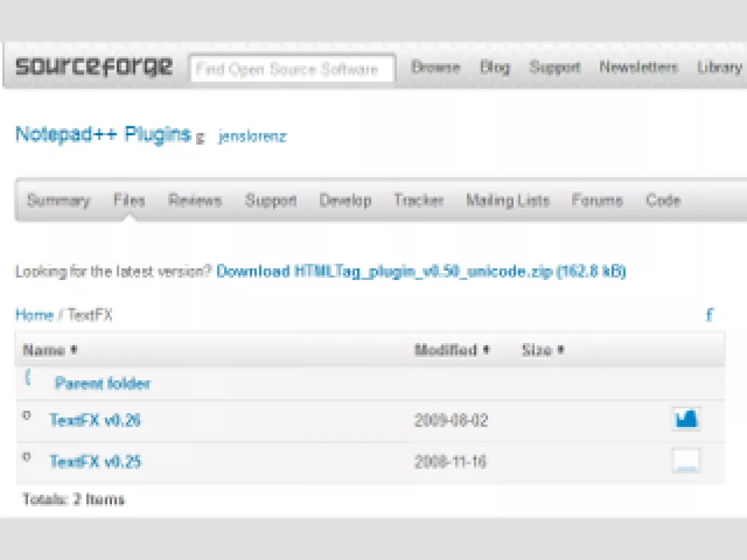Click the 2009-08-02 modified date

pos(451,421)
